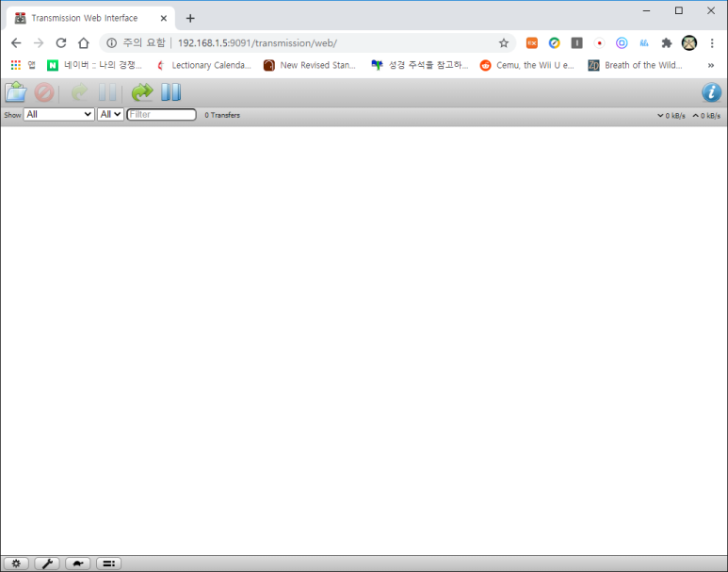The width and height of the screenshot is (728, 572).
Task: Click the upload speed 0 kB/s indicator
Action: pyautogui.click(x=706, y=116)
